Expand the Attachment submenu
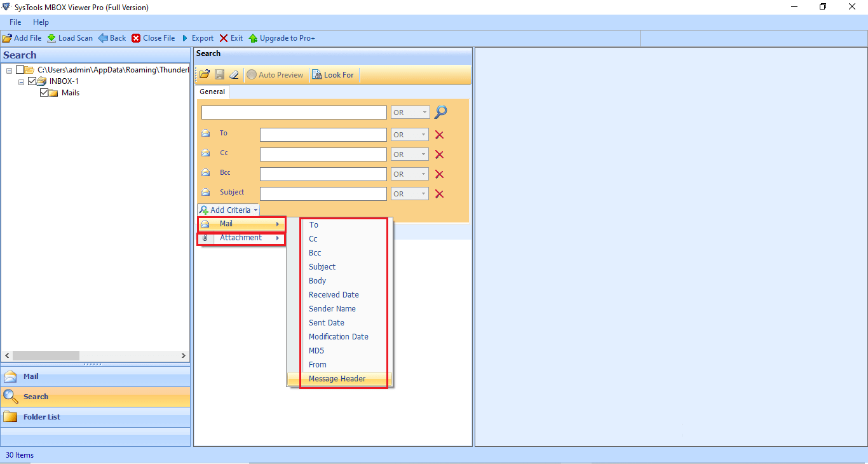 tap(241, 238)
